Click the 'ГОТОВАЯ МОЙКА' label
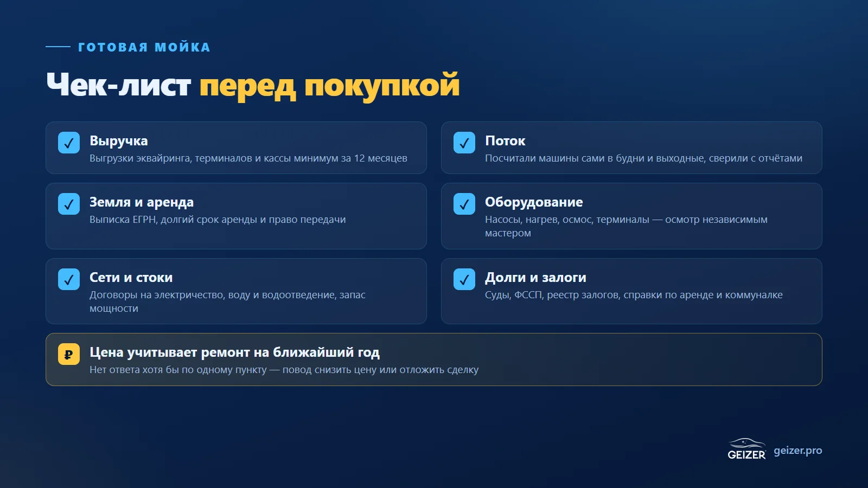 pos(144,47)
